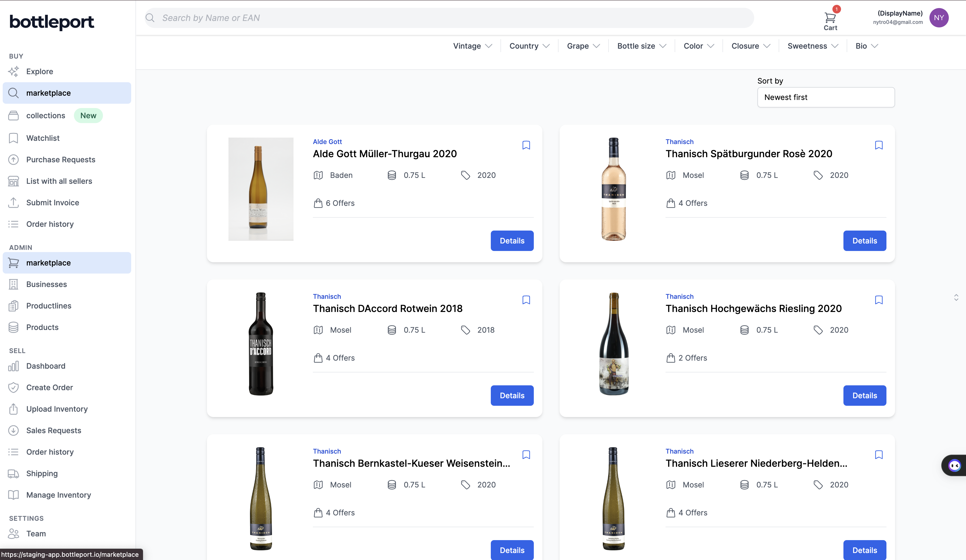
Task: Expand the Color filter
Action: 699,46
